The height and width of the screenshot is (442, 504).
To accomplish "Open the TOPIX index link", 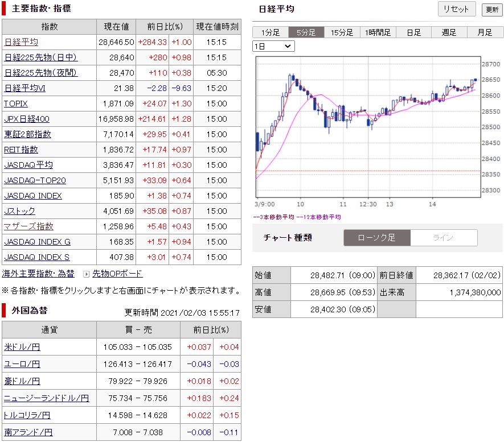I will point(16,104).
